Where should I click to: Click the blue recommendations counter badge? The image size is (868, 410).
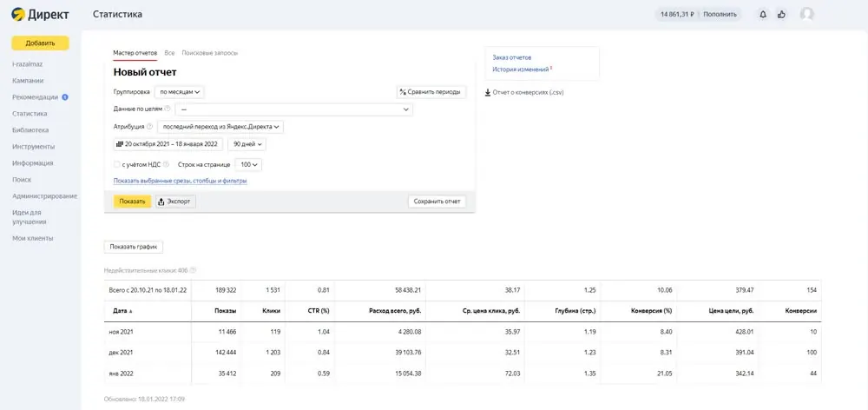coord(65,97)
